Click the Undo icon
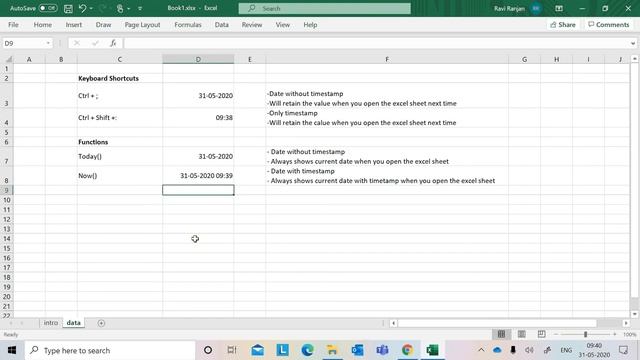 pyautogui.click(x=82, y=8)
